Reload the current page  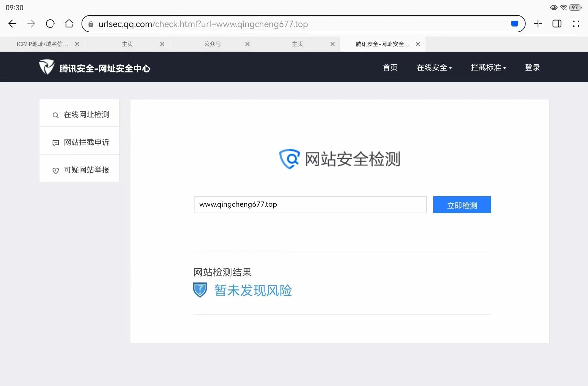tap(50, 24)
